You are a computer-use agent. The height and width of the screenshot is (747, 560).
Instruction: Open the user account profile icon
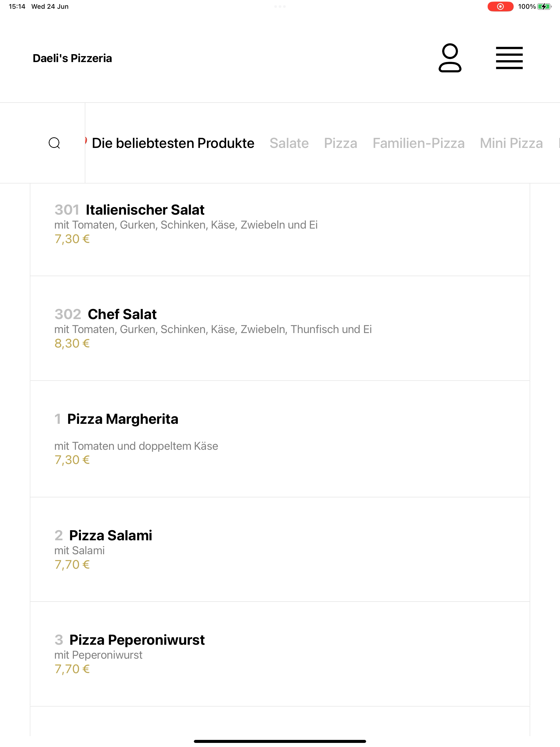click(450, 58)
